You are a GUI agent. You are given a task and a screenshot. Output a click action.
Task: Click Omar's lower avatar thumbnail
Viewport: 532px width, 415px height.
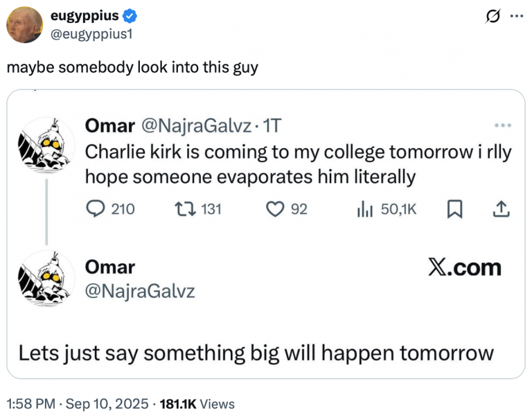46,279
